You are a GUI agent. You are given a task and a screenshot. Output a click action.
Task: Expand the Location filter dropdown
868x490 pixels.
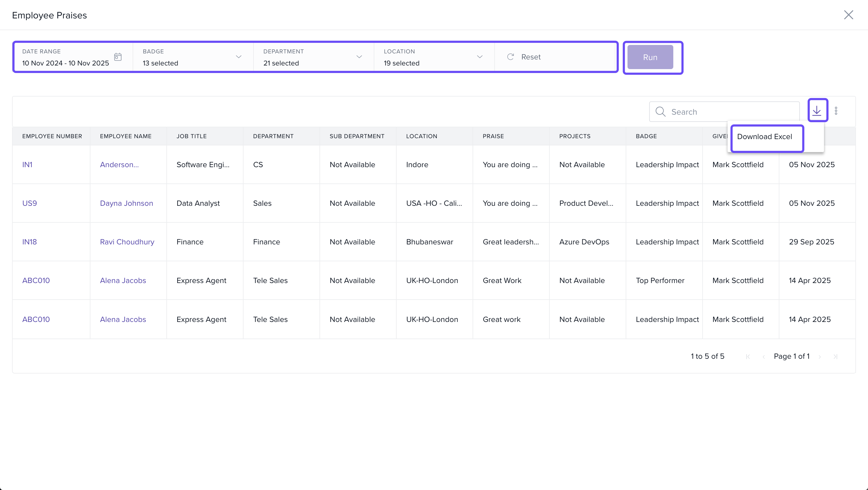(480, 57)
